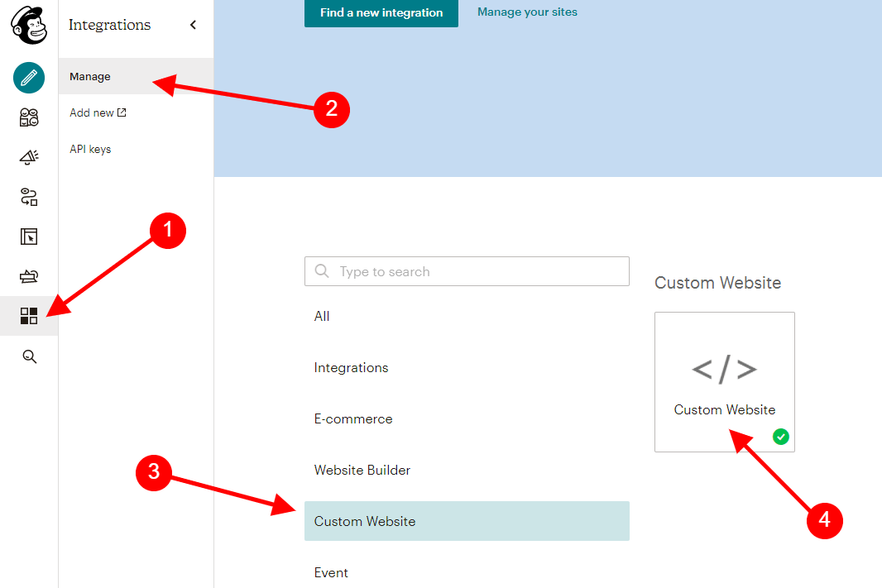Viewport: 882px width, 588px height.
Task: Select Manage in Integrations menu
Action: (136, 76)
